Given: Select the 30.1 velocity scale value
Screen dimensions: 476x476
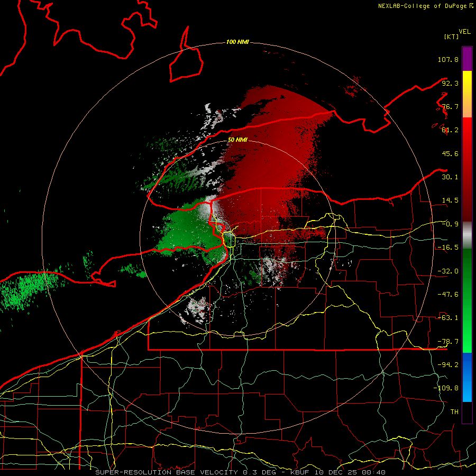Looking at the screenshot, I should click(450, 177).
